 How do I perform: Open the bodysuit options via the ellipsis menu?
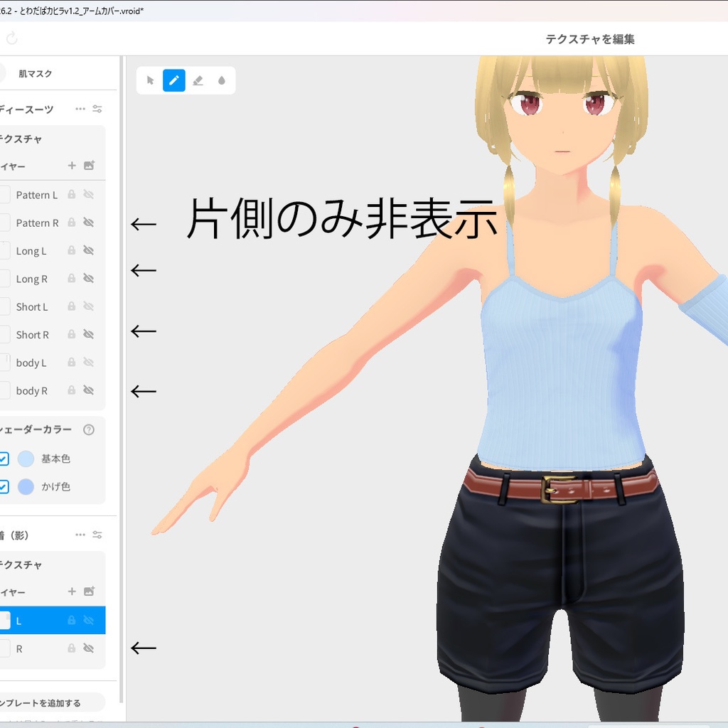click(80, 109)
